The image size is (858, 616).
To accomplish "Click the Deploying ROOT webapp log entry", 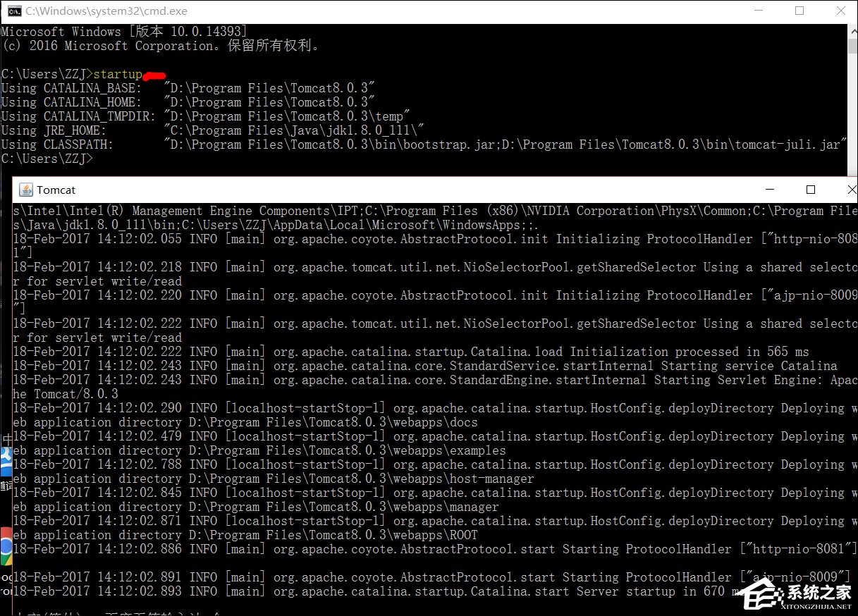I will [282, 534].
